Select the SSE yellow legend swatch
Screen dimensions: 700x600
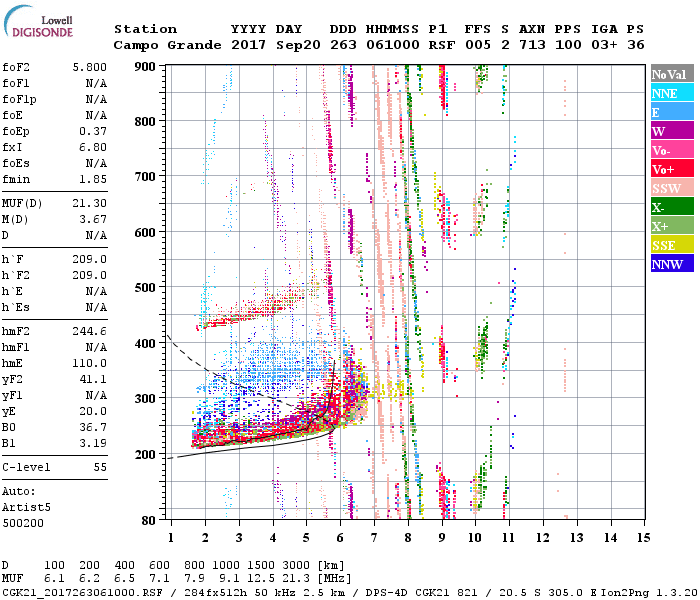pyautogui.click(x=670, y=245)
